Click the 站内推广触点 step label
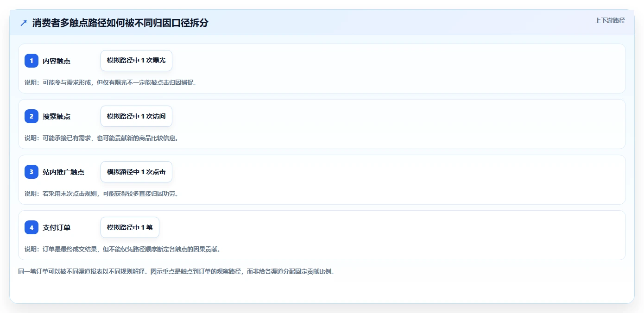 [63, 172]
